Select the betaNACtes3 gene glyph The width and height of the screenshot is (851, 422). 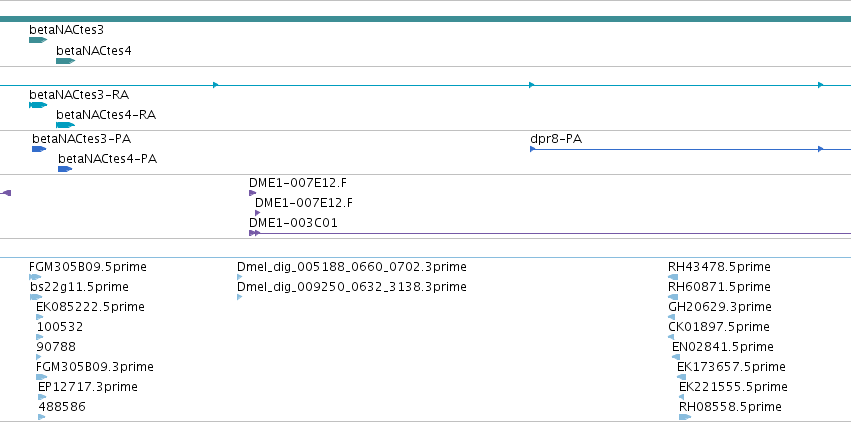click(38, 40)
